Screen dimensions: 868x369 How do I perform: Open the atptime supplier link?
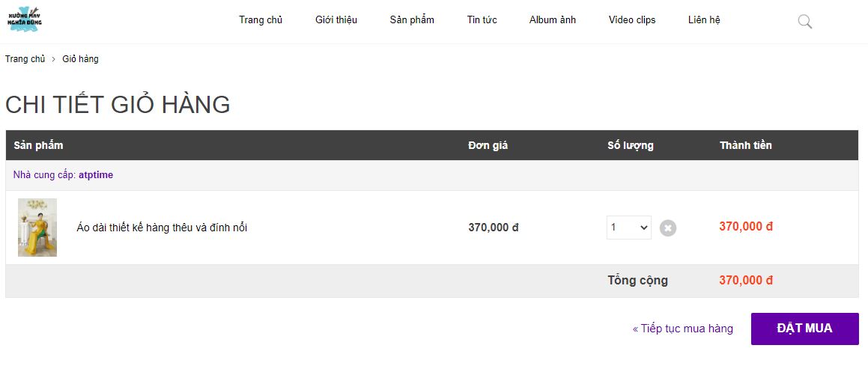96,175
